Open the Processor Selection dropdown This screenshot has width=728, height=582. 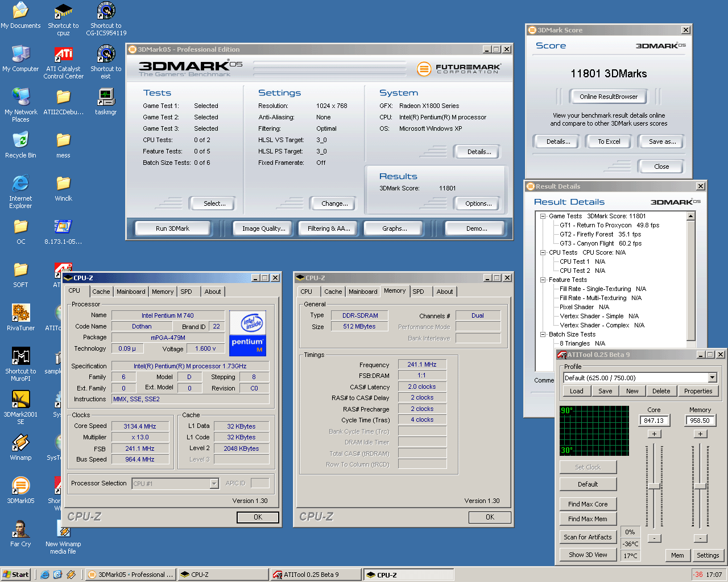[x=214, y=484]
